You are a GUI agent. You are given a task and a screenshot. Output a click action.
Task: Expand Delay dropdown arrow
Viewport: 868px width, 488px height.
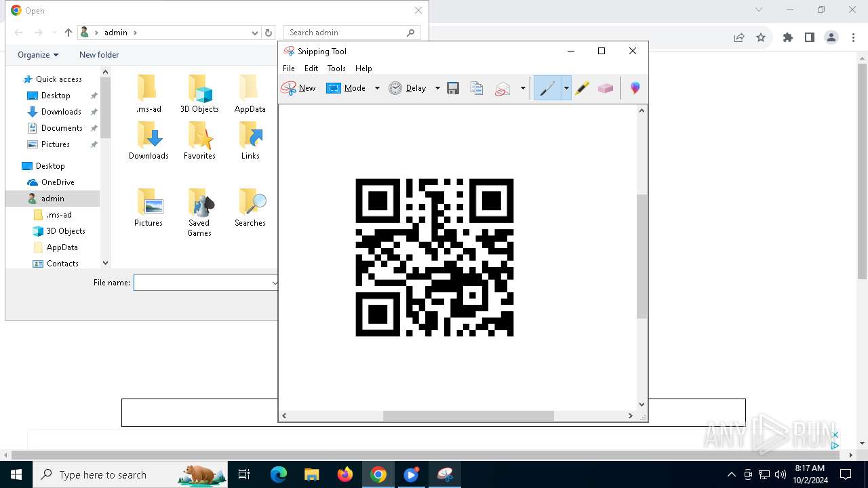click(437, 88)
